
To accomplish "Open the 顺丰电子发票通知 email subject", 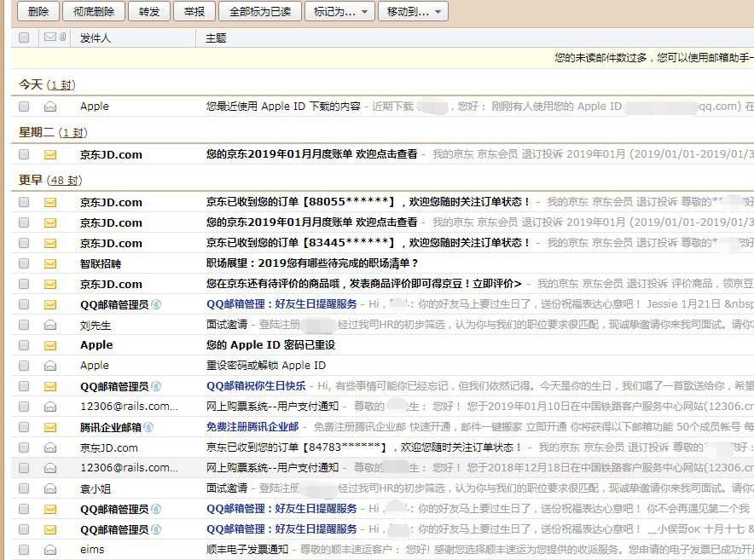I will 247,550.
